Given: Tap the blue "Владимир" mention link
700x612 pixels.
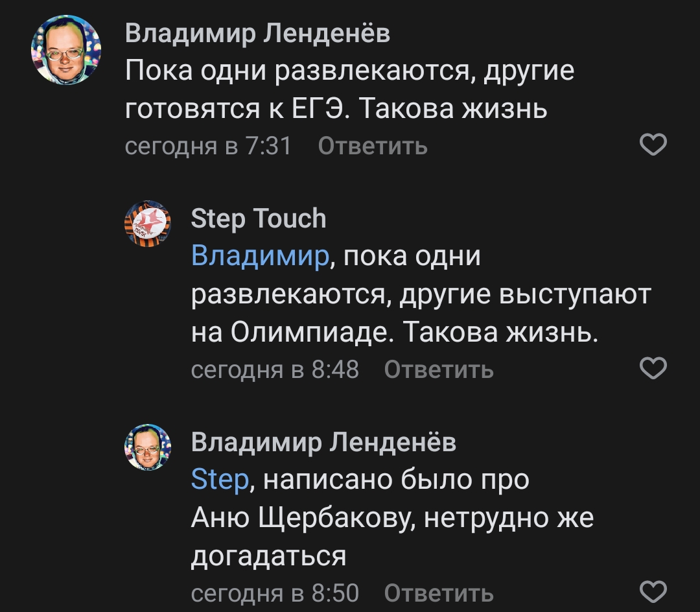Looking at the screenshot, I should pyautogui.click(x=261, y=257).
